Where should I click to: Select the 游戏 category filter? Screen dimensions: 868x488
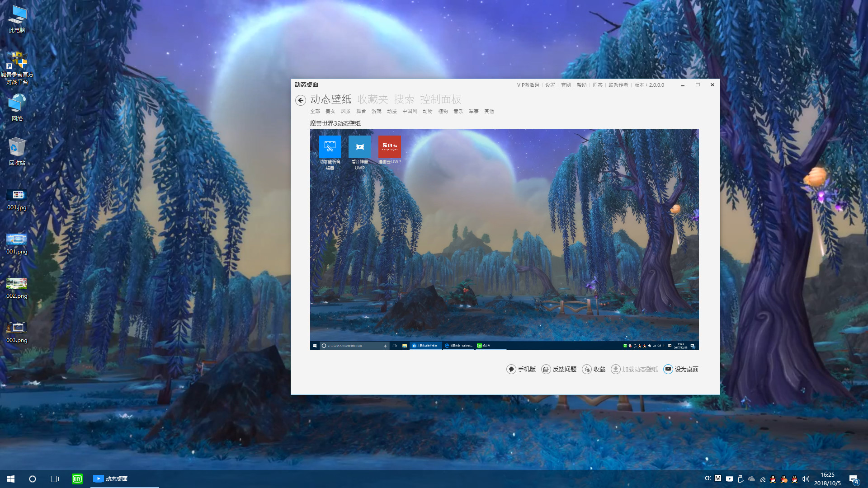click(x=376, y=111)
